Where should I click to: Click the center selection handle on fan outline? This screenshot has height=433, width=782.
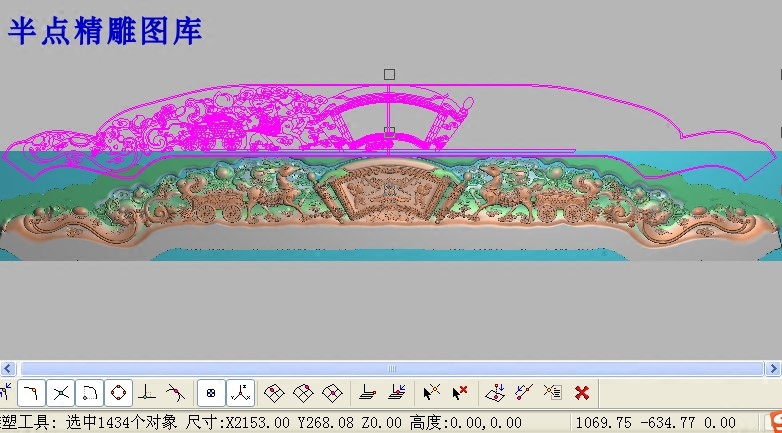coord(390,132)
